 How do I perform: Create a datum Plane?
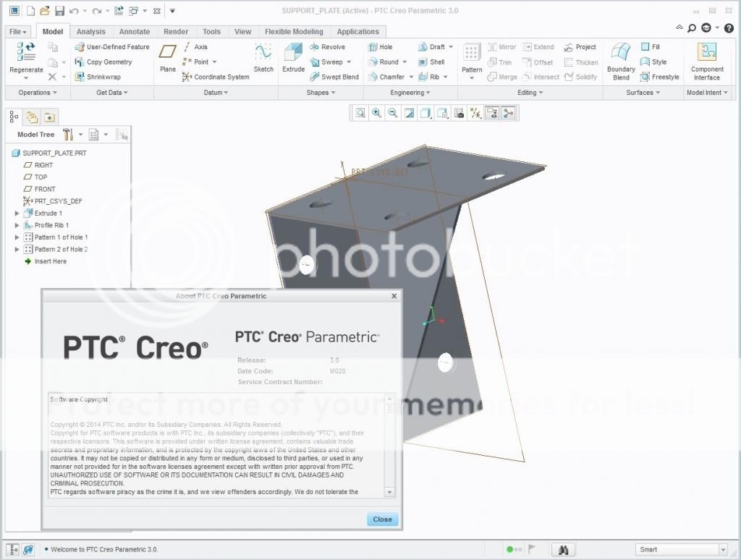pyautogui.click(x=168, y=55)
